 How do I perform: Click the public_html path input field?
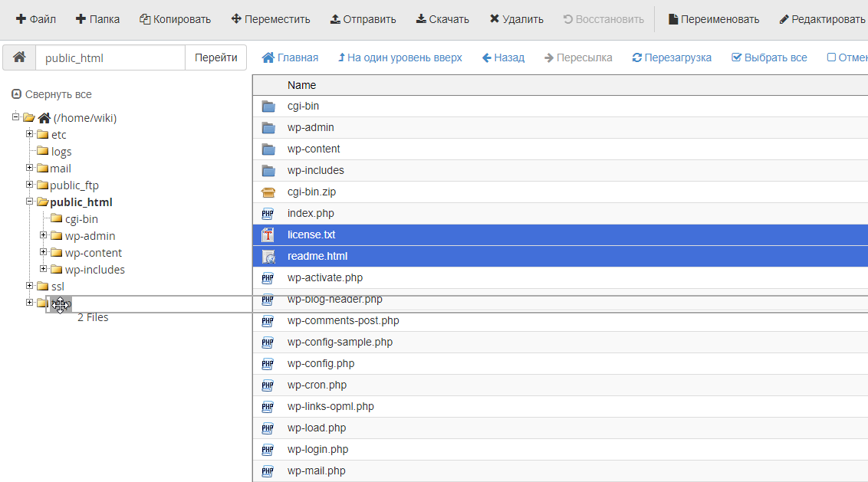point(110,57)
